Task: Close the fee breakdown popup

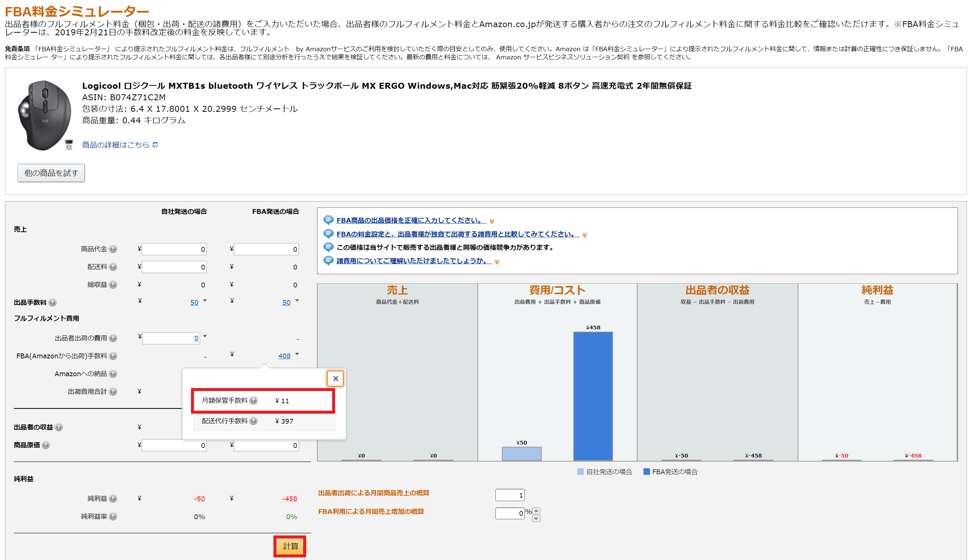Action: [x=336, y=379]
